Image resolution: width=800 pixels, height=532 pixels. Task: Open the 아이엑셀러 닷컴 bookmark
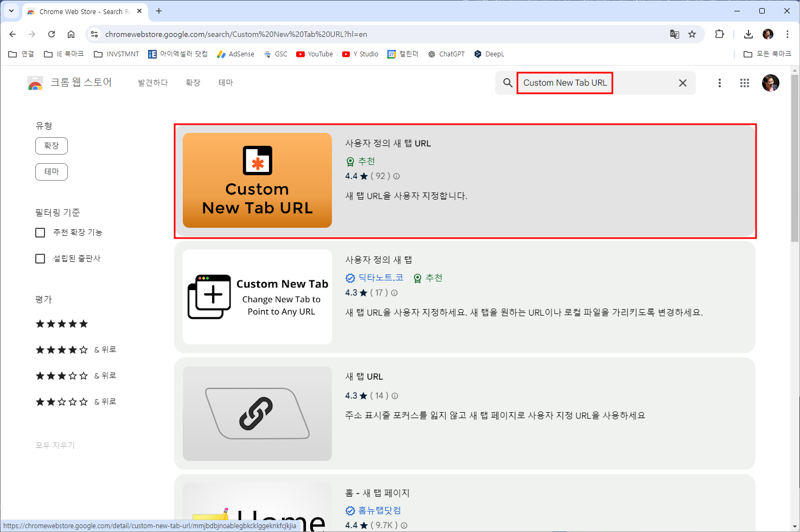tap(178, 54)
